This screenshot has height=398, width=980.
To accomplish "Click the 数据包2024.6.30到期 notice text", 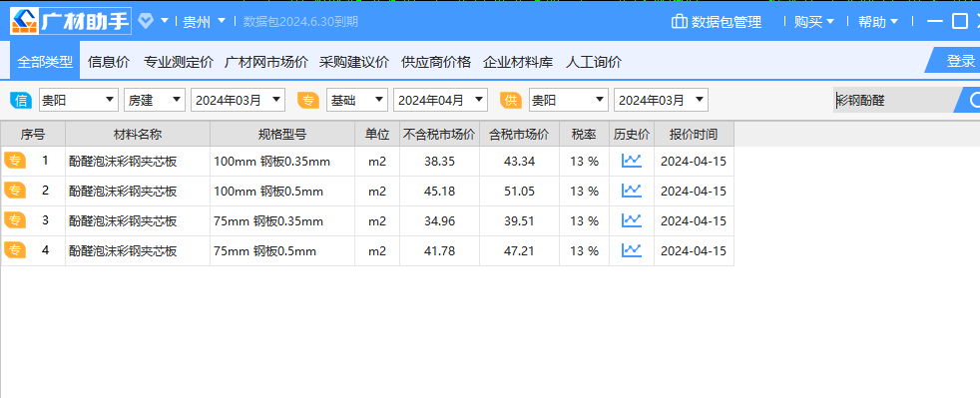I will (x=300, y=22).
